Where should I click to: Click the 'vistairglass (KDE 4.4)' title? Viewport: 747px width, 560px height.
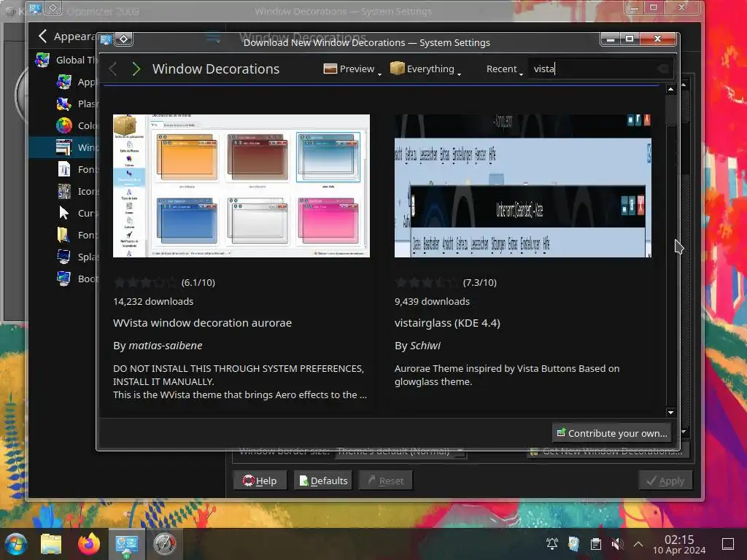pyautogui.click(x=447, y=323)
